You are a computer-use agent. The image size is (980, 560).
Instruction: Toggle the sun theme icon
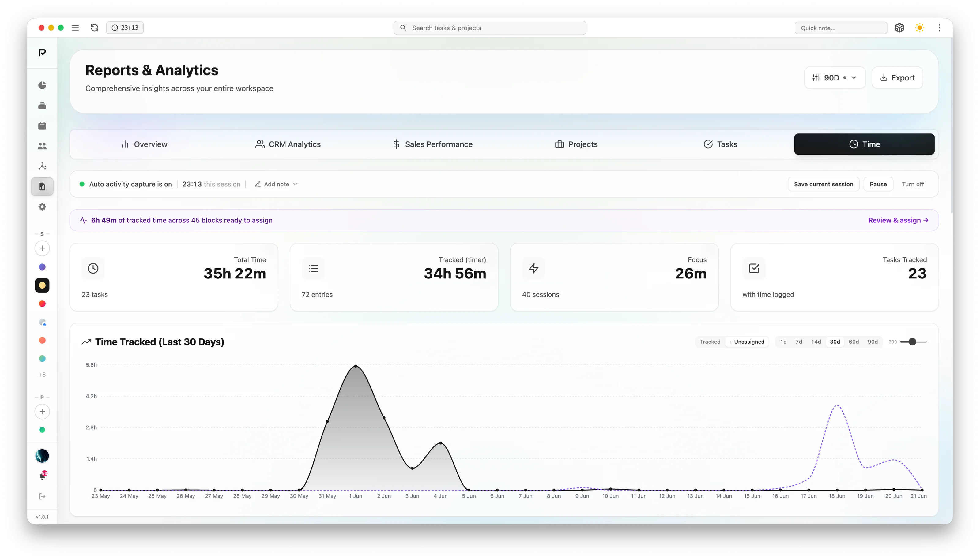point(920,28)
